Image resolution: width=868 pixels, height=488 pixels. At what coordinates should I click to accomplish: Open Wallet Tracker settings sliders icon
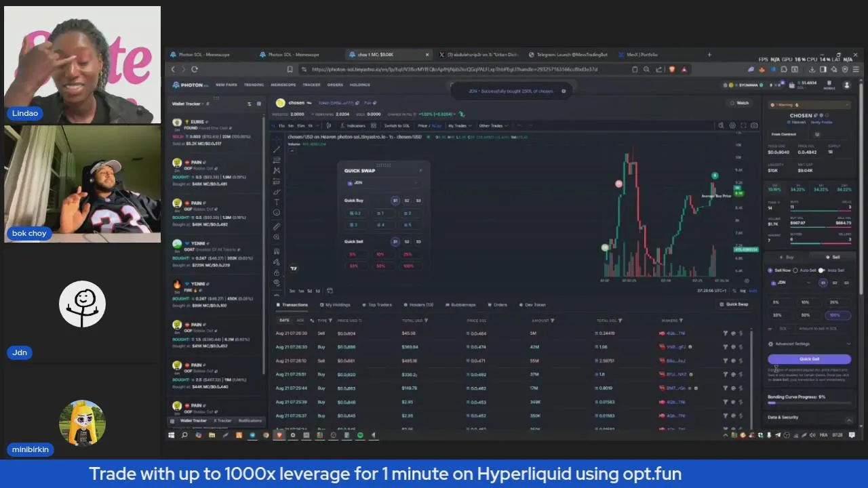[249, 104]
